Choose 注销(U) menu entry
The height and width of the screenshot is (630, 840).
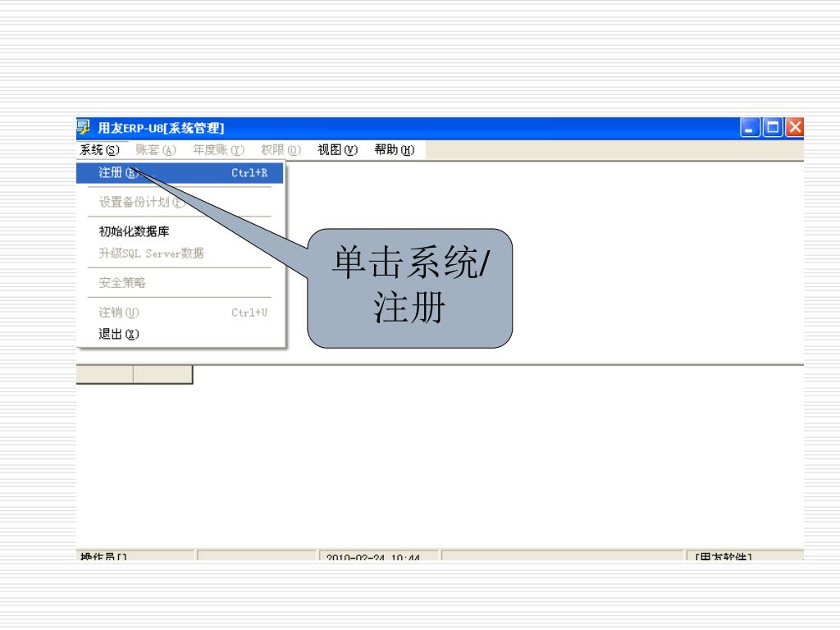coord(180,313)
